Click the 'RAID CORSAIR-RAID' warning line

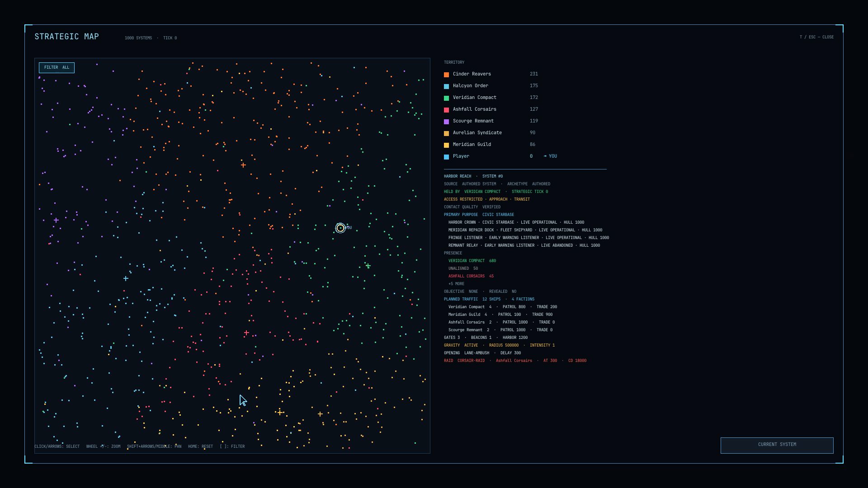(x=515, y=361)
